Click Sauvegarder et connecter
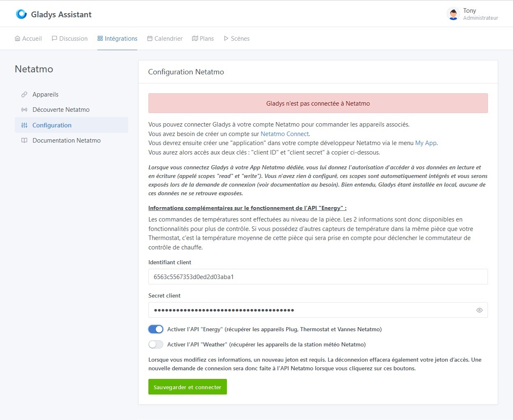 point(187,386)
